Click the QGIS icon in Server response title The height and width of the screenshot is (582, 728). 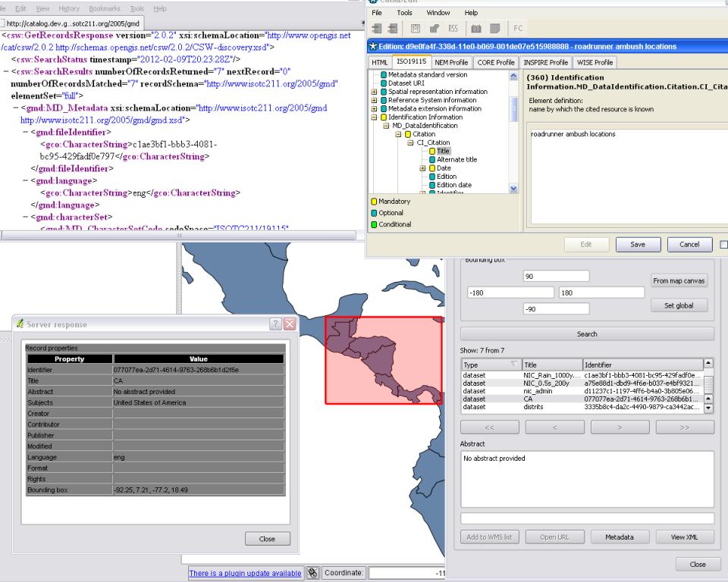[x=20, y=324]
